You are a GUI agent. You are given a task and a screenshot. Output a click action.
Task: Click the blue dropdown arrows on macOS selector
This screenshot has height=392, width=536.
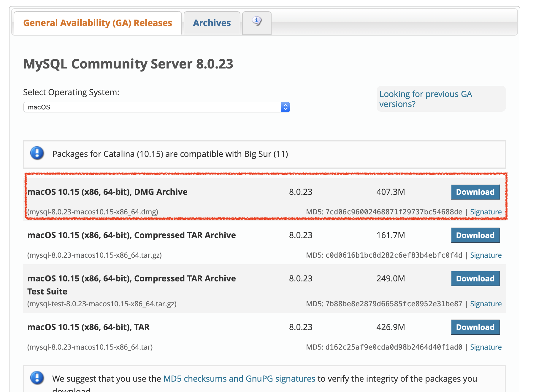click(x=286, y=107)
